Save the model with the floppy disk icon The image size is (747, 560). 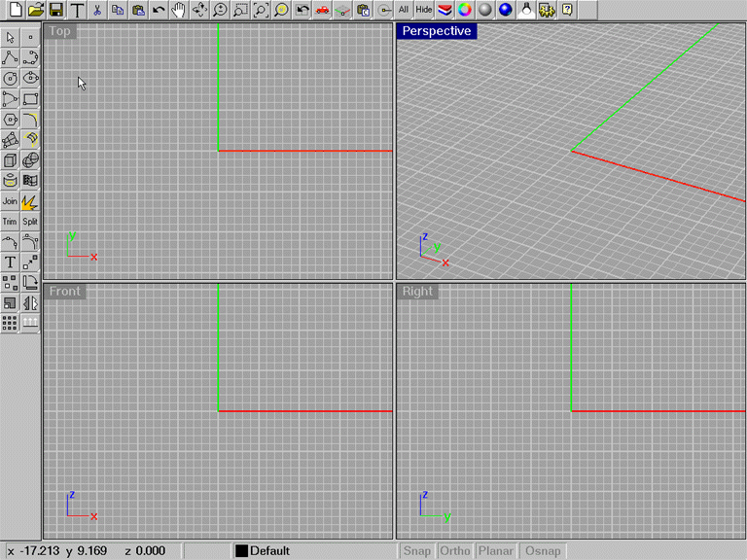56,10
